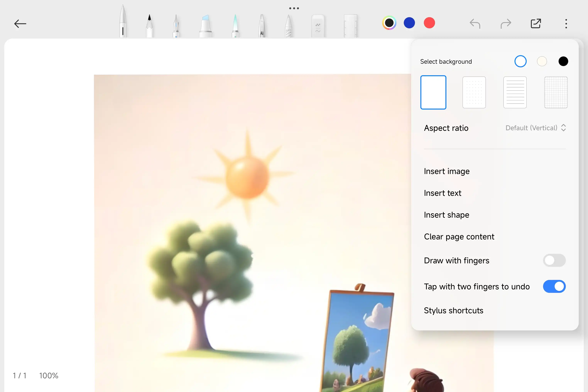Viewport: 588px width, 392px height.
Task: Choose Insert image from menu
Action: coord(447,171)
